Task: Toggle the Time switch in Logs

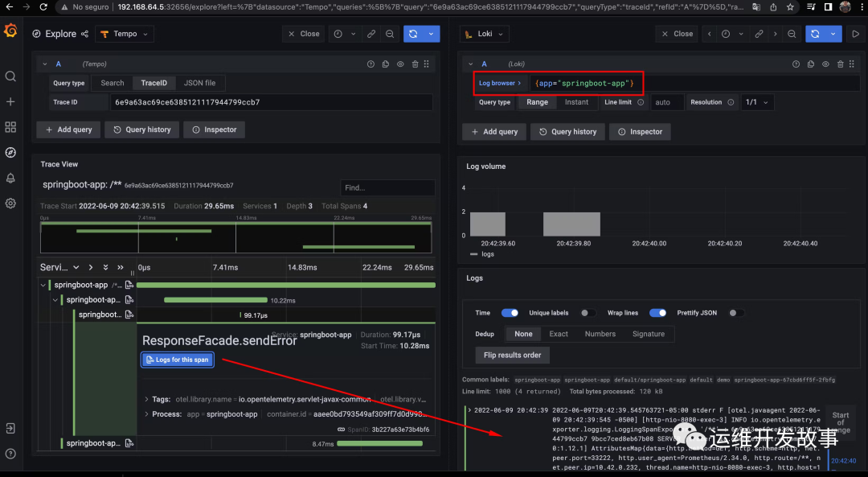Action: (509, 313)
